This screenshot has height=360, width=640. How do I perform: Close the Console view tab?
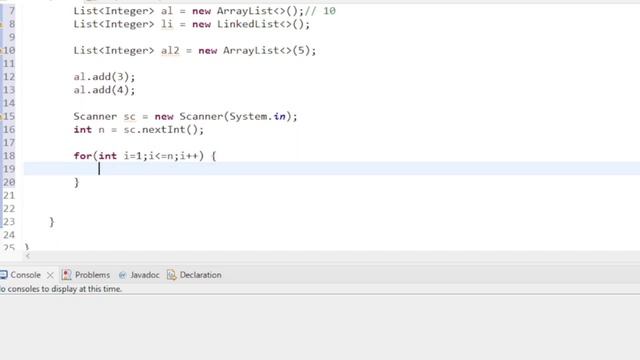click(50, 275)
